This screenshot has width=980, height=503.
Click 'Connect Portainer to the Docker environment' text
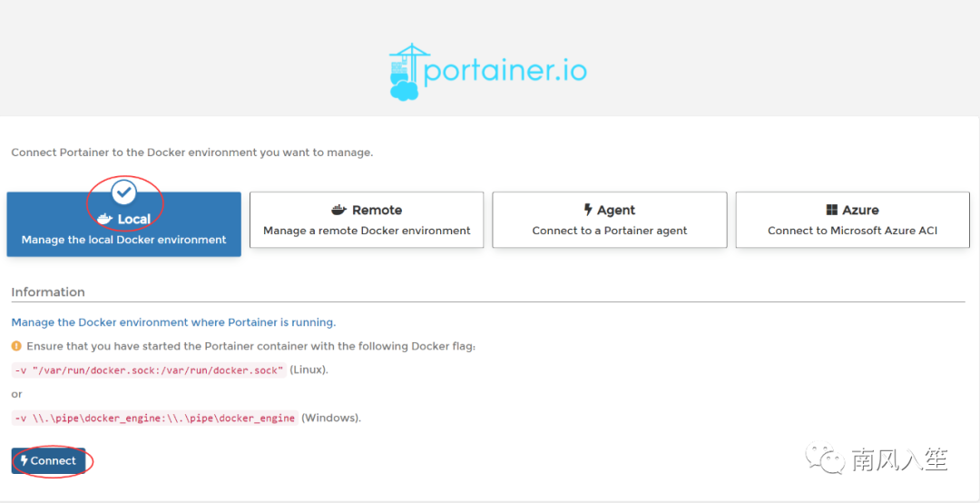[x=191, y=153]
